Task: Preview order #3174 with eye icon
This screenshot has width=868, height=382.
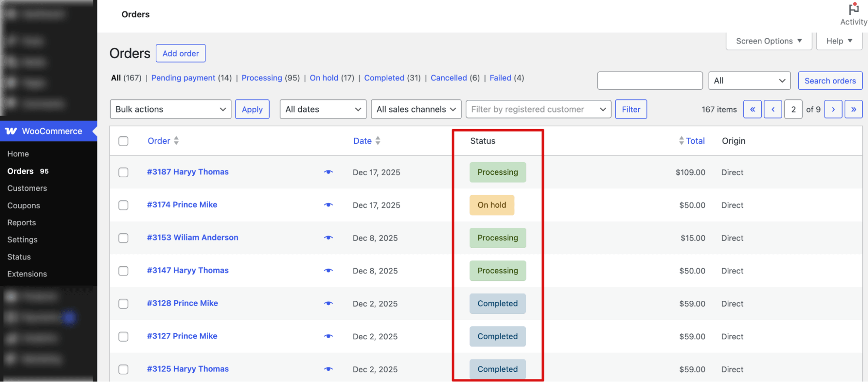Action: point(328,205)
